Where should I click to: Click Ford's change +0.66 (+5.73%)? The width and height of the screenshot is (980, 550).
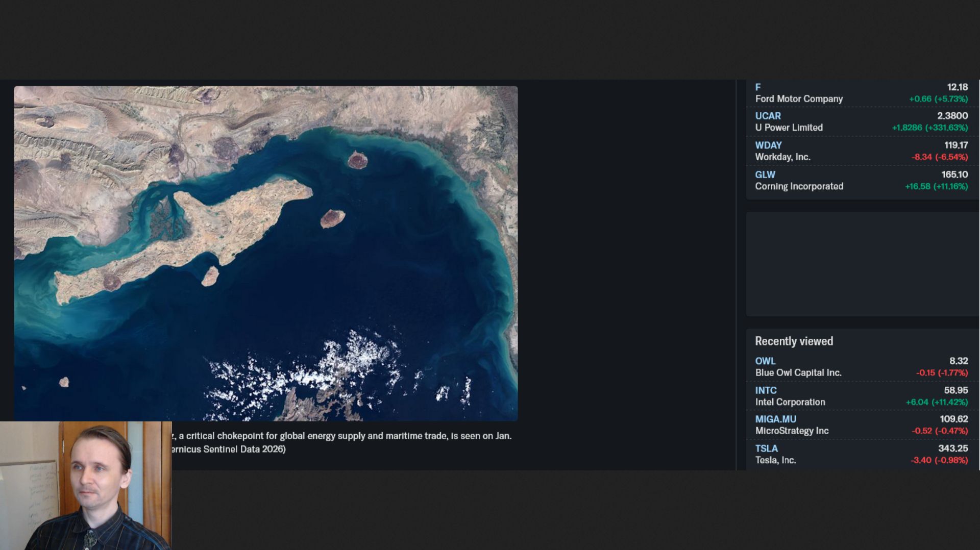(x=938, y=99)
